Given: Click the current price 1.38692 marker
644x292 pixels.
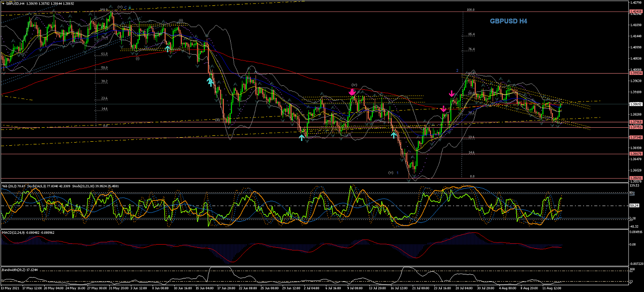Looking at the screenshot, I should pyautogui.click(x=635, y=104).
